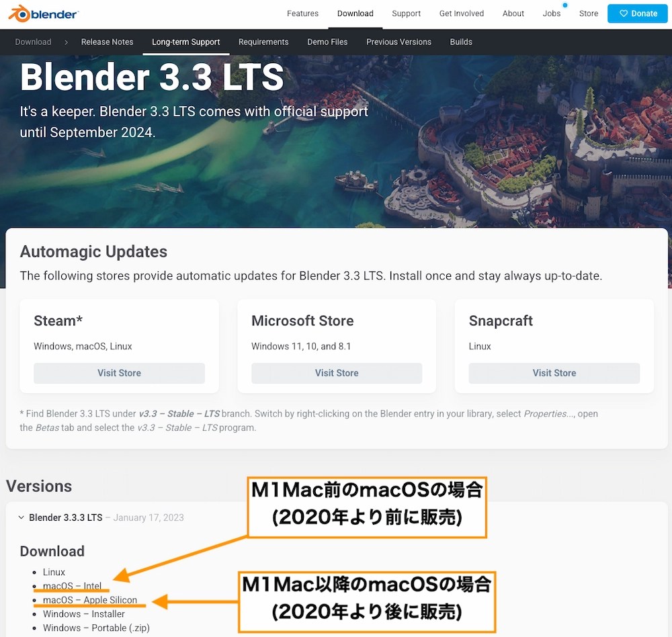Download the macOS – Intel version
672x637 pixels.
[71, 586]
